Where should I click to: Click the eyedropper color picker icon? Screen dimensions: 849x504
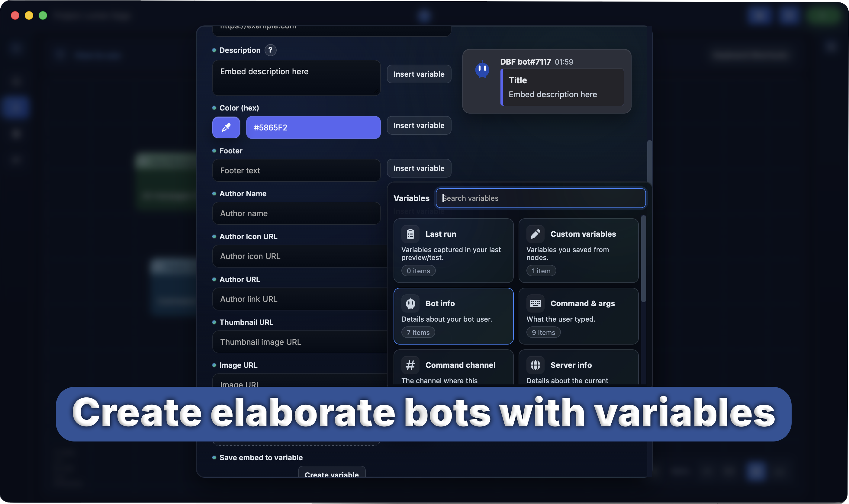(226, 127)
